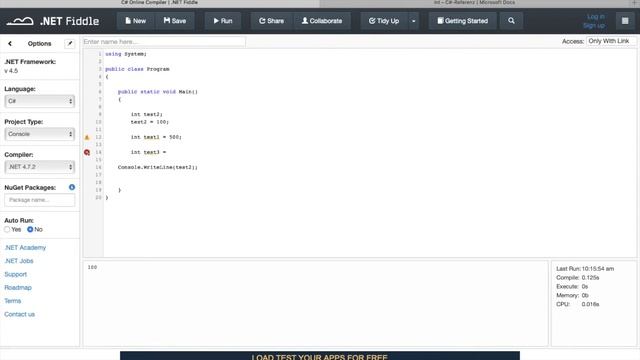Expand the Tidy Up dropdown arrow
Screen dimensions: 640x360
413,21
